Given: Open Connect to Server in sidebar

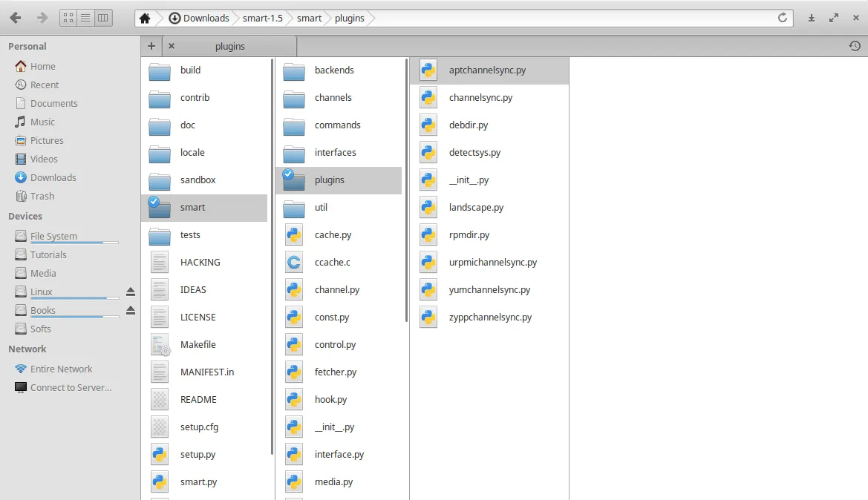Looking at the screenshot, I should tap(71, 388).
